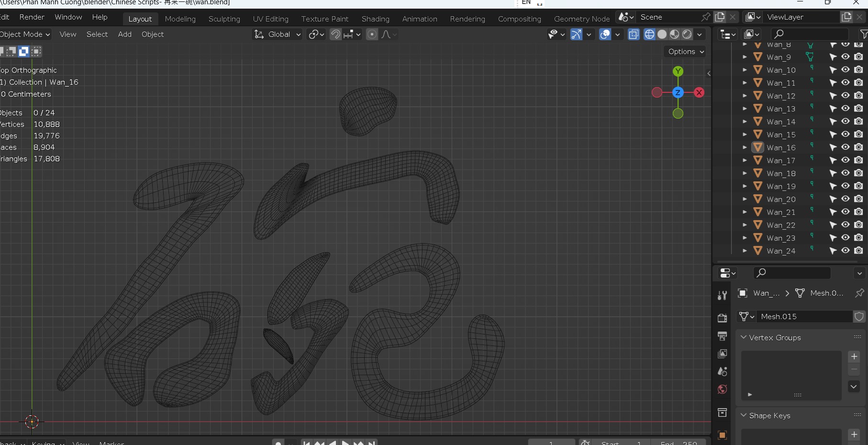Collapse the Vertex Groups panel
The width and height of the screenshot is (868, 445).
point(744,337)
